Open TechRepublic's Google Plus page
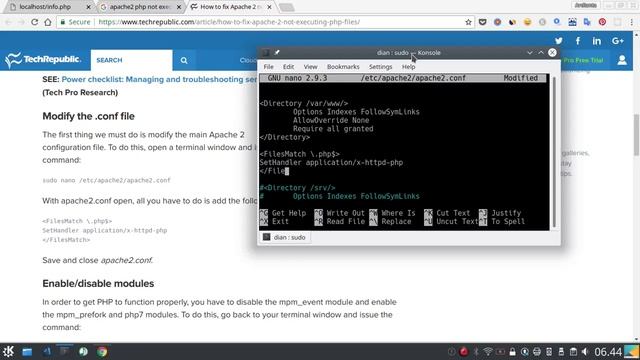Viewport: 640px width, 360px height. tap(618, 41)
